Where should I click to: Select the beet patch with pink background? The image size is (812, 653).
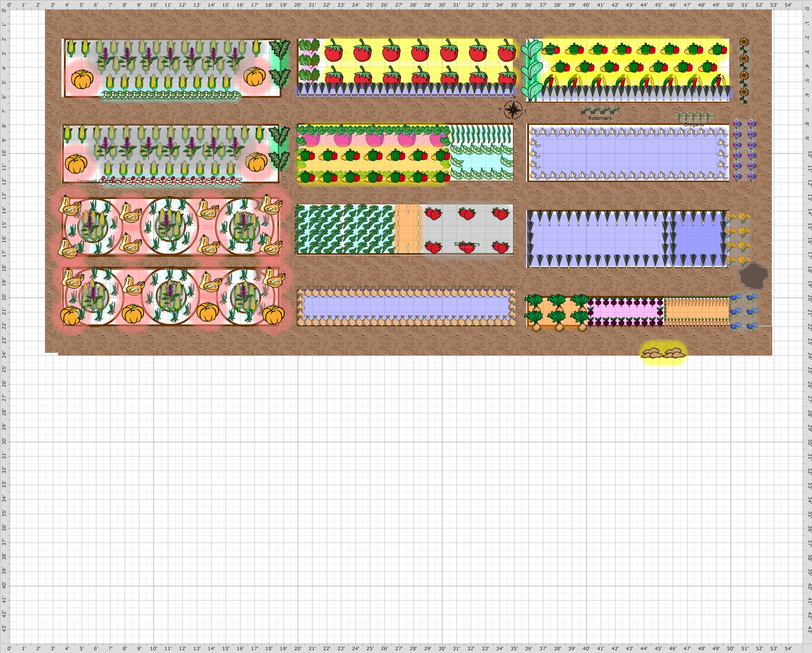click(626, 312)
